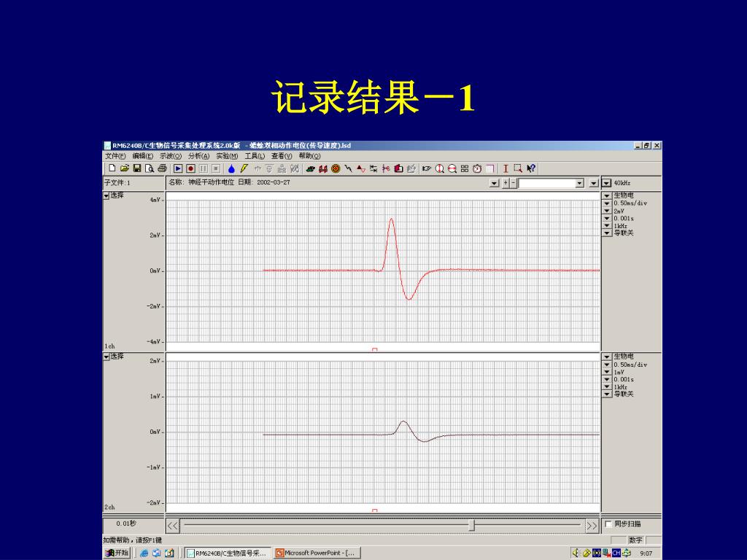Click the red scissors cut icon

386,168
